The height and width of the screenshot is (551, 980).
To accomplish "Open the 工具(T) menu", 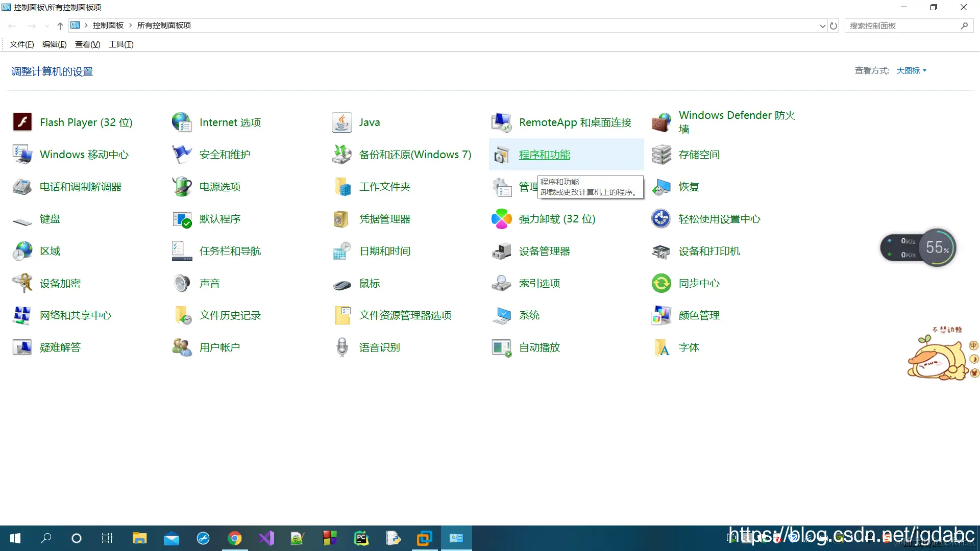I will click(121, 44).
